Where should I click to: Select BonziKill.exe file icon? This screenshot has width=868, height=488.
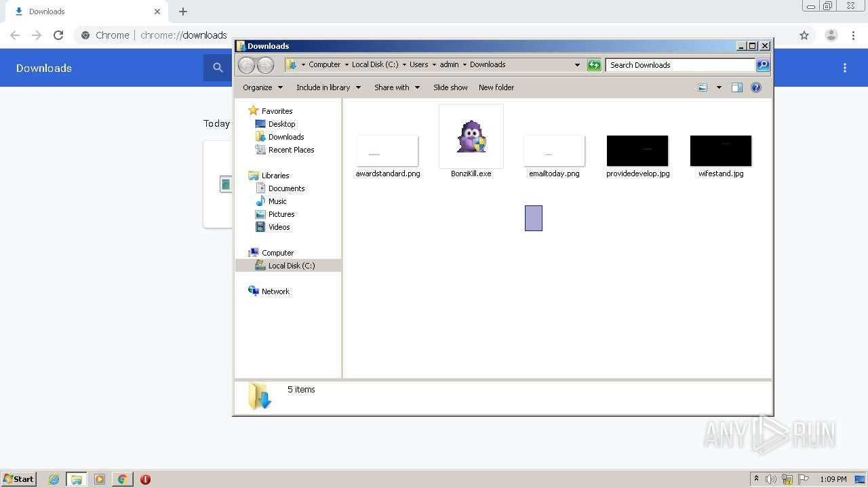tap(471, 136)
